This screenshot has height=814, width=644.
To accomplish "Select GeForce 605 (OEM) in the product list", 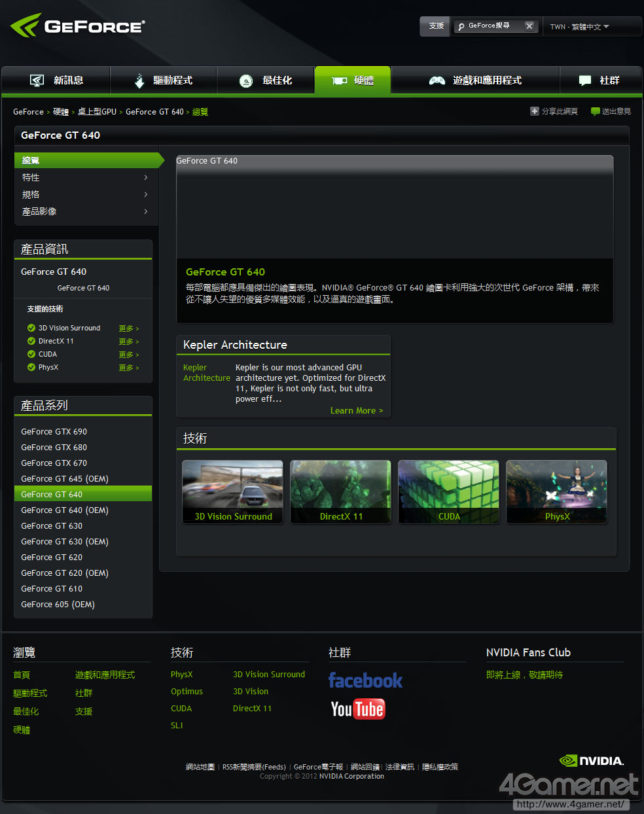I will [58, 605].
